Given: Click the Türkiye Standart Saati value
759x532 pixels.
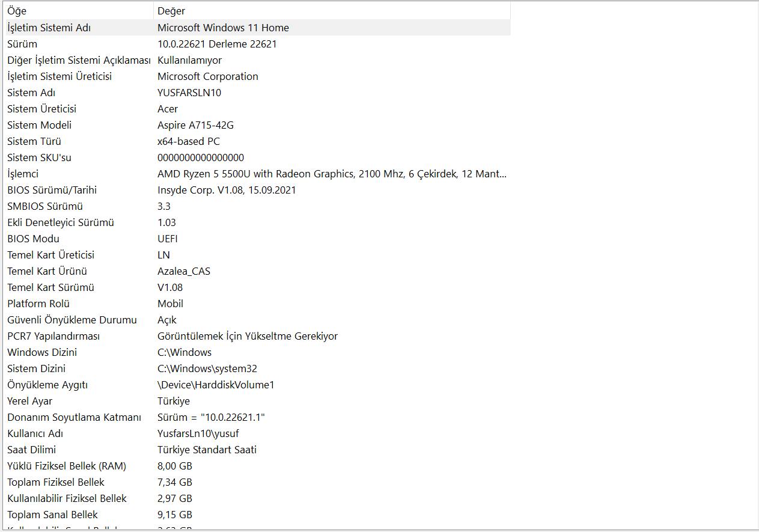Looking at the screenshot, I should (207, 450).
